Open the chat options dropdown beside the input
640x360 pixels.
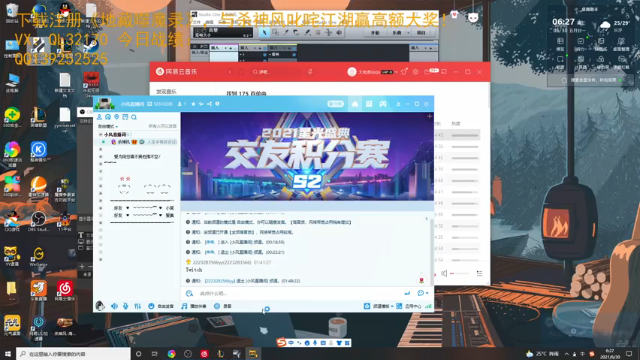(x=423, y=293)
